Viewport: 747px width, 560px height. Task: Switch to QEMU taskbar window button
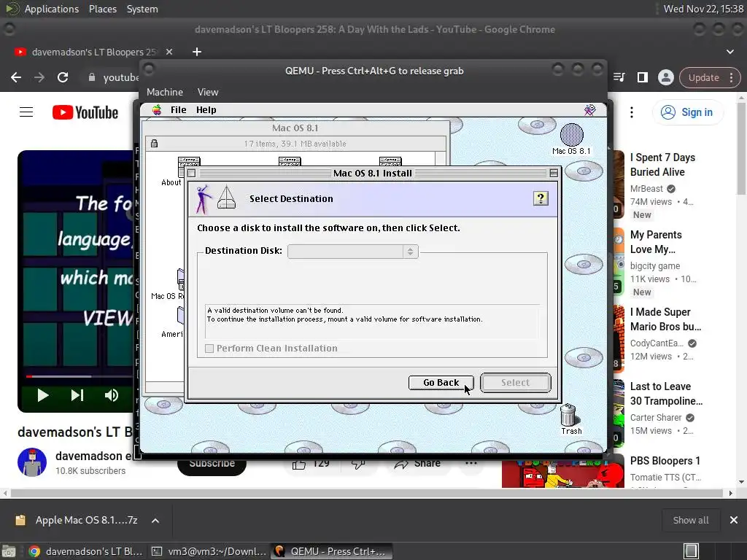click(x=332, y=551)
